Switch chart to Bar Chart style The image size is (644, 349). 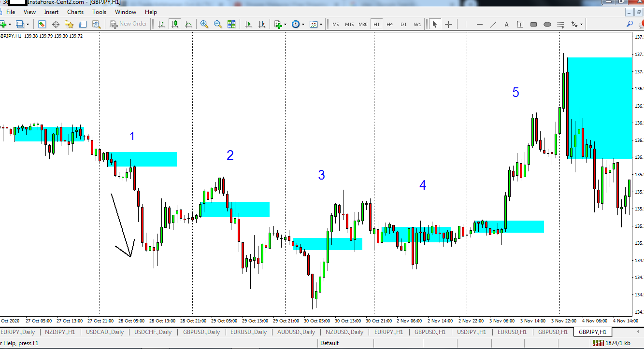161,24
